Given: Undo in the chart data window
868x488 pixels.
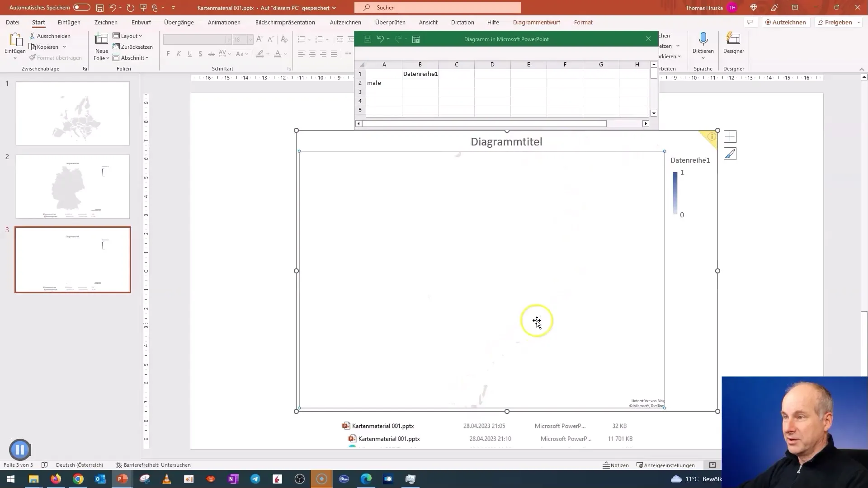Looking at the screenshot, I should click(x=380, y=39).
